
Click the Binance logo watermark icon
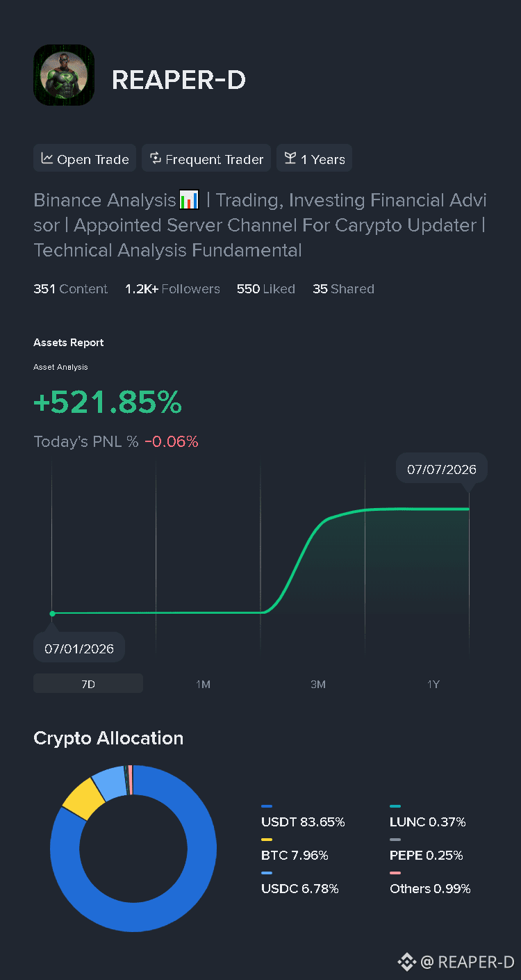click(x=406, y=962)
